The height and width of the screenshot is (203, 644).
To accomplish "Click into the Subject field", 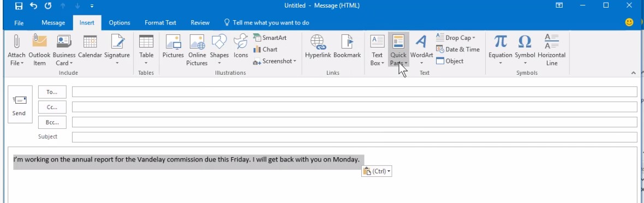I will click(x=354, y=138).
